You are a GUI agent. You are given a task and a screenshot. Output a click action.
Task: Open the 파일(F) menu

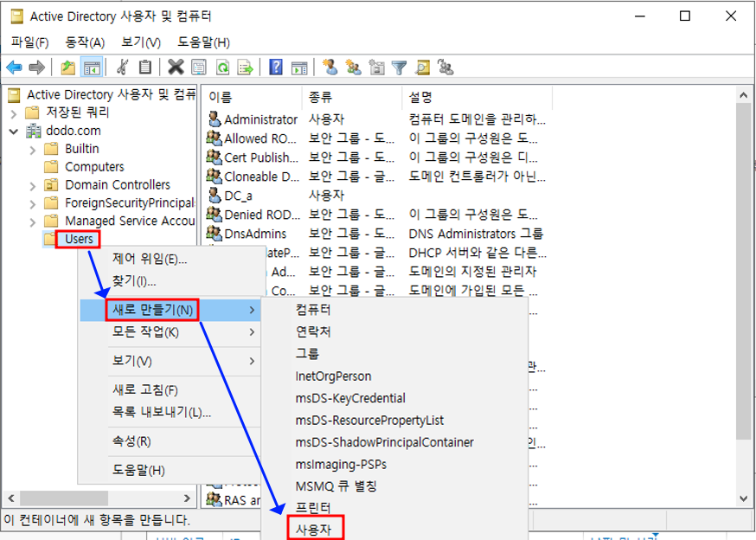pos(30,42)
